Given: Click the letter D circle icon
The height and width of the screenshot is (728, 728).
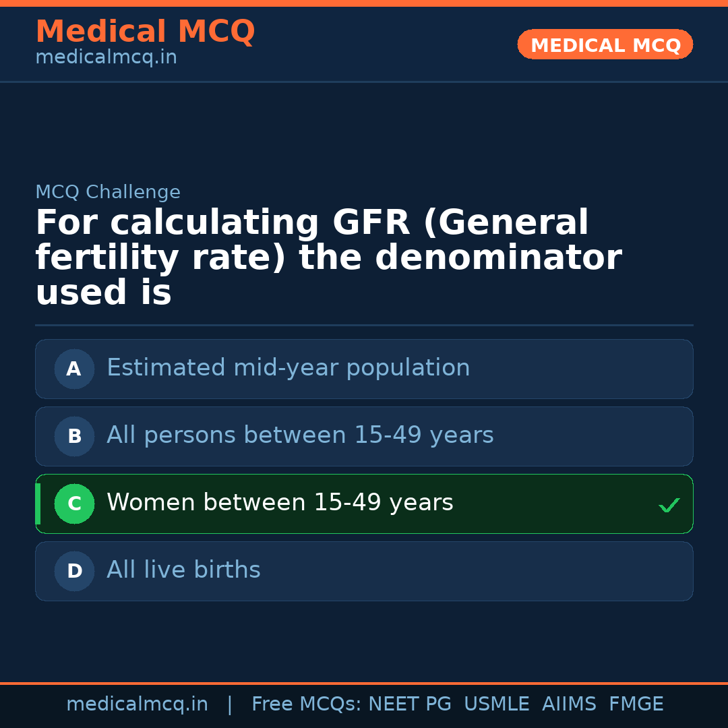Looking at the screenshot, I should point(74,571).
